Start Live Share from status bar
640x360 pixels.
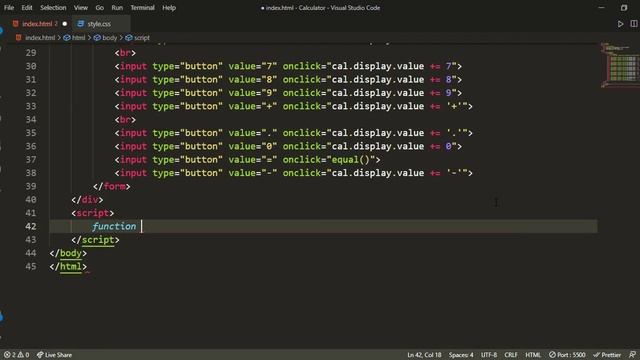pos(54,355)
